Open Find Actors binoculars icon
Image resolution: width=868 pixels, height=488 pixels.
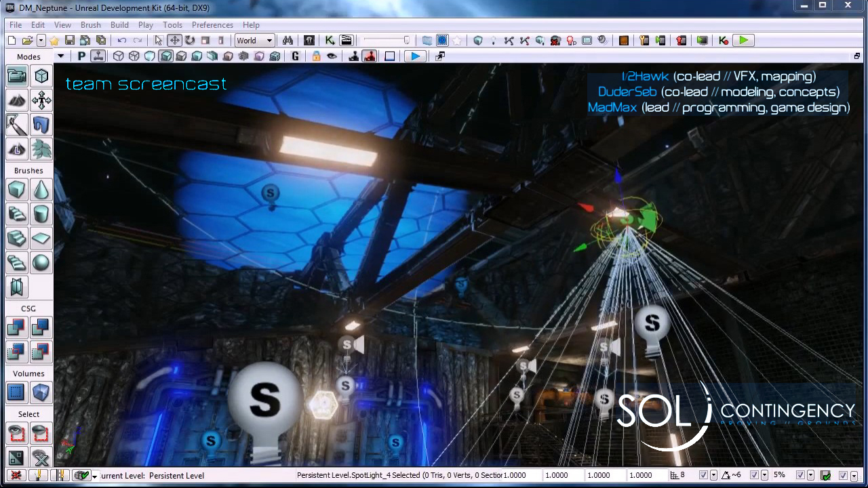pos(288,41)
